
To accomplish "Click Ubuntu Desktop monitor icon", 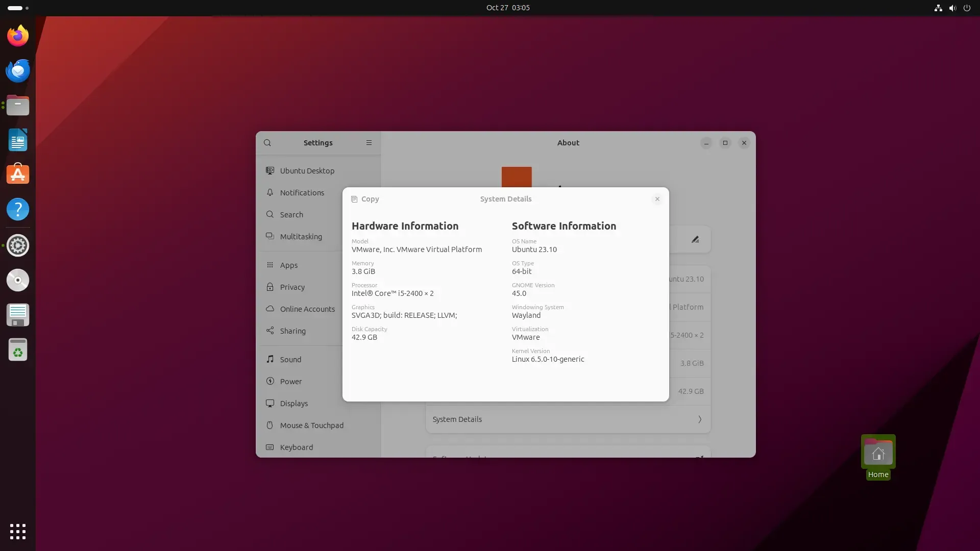I will click(270, 170).
